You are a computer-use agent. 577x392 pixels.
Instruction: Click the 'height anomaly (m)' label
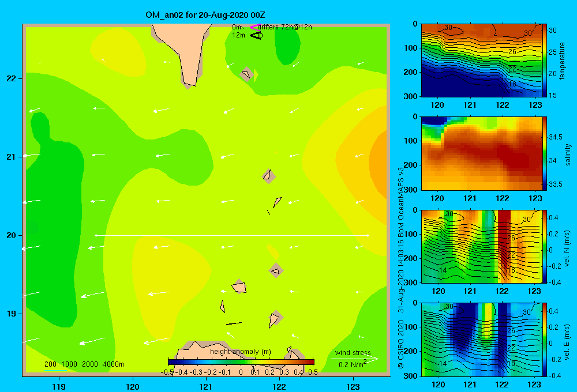point(240,352)
